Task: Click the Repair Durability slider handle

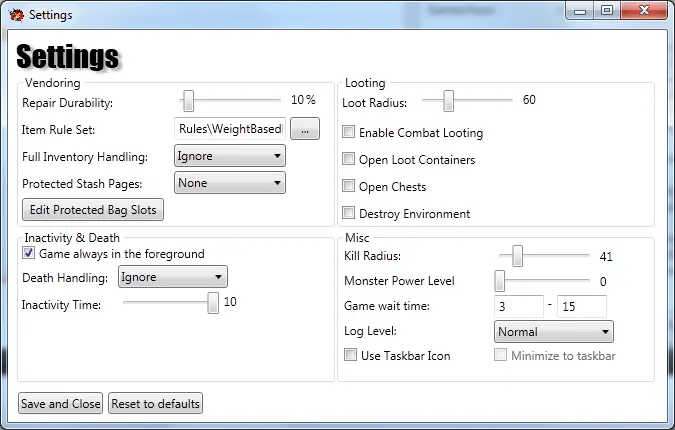Action: click(188, 100)
